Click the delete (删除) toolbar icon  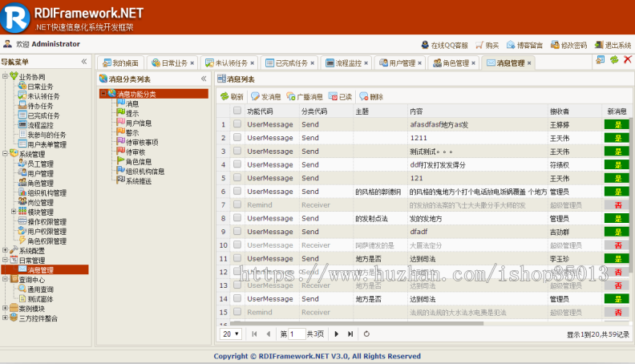click(364, 96)
